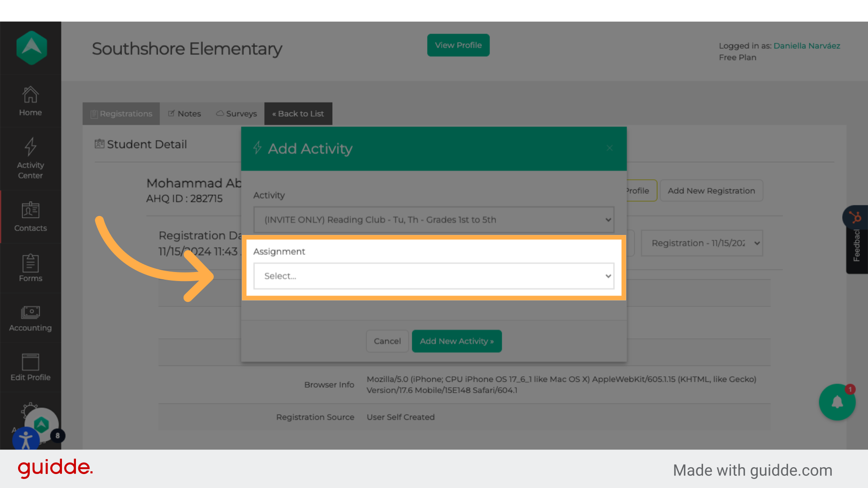This screenshot has width=868, height=488.
Task: Click the Free Plan label
Action: coord(737,57)
